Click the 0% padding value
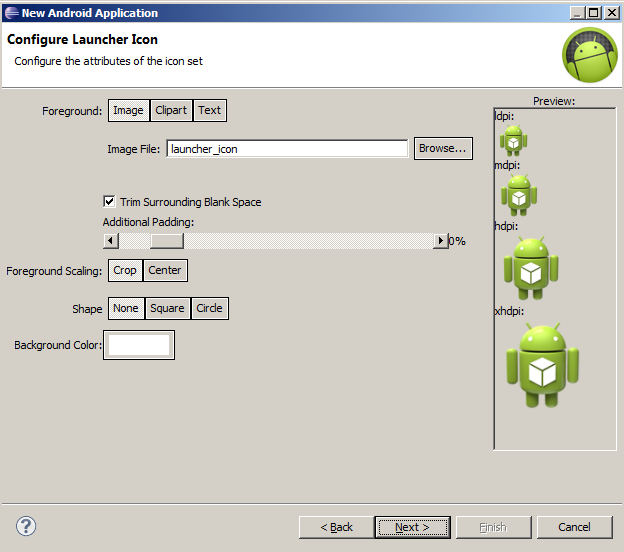624x552 pixels. tap(457, 241)
